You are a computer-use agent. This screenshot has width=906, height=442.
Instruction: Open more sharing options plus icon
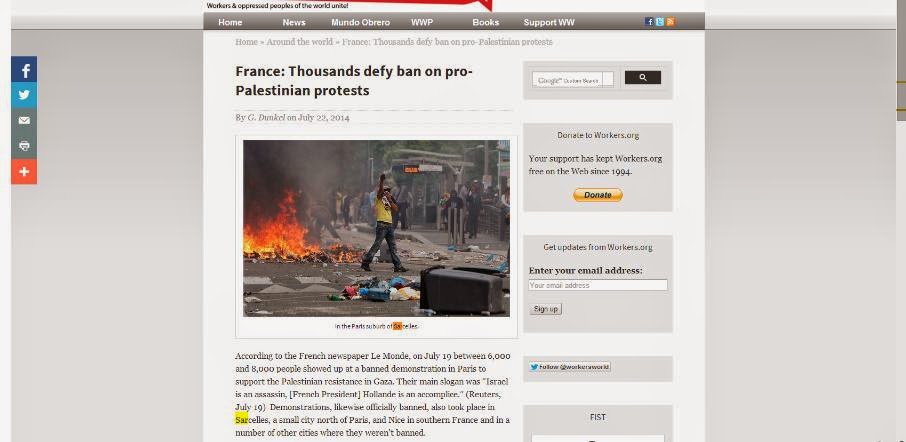tap(24, 172)
